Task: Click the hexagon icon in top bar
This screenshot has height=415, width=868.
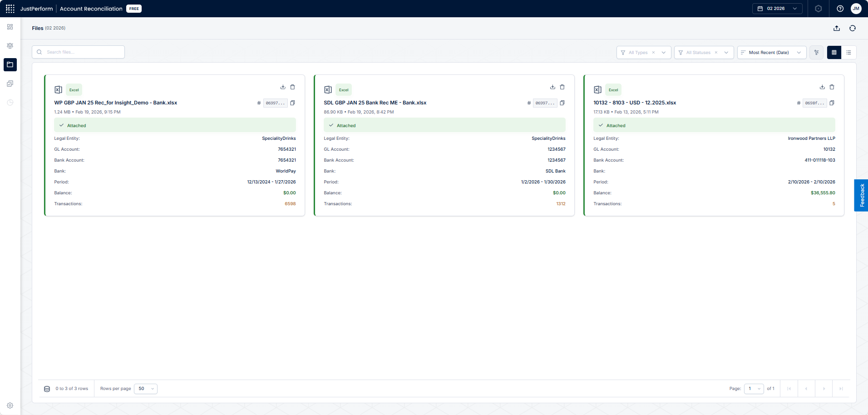Action: tap(819, 9)
